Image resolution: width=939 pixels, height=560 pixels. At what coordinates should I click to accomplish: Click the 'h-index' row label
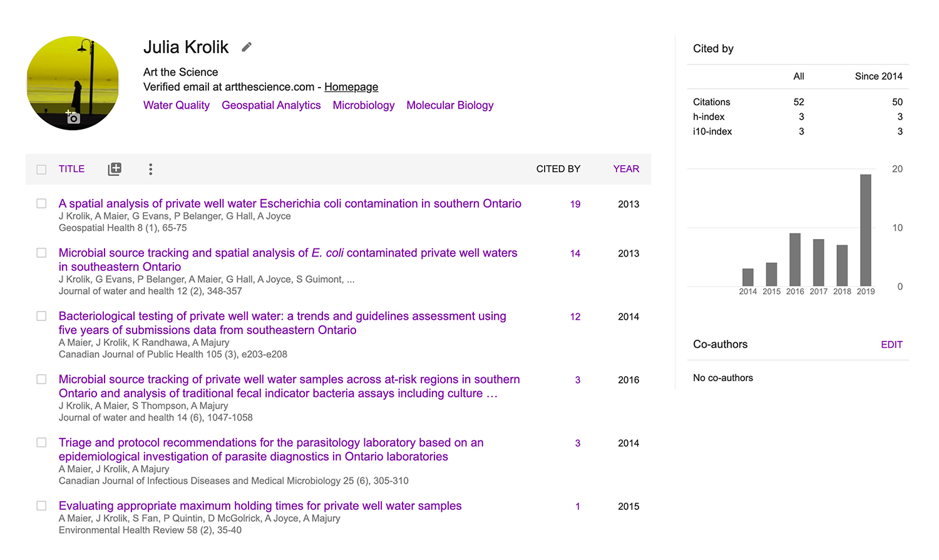709,117
